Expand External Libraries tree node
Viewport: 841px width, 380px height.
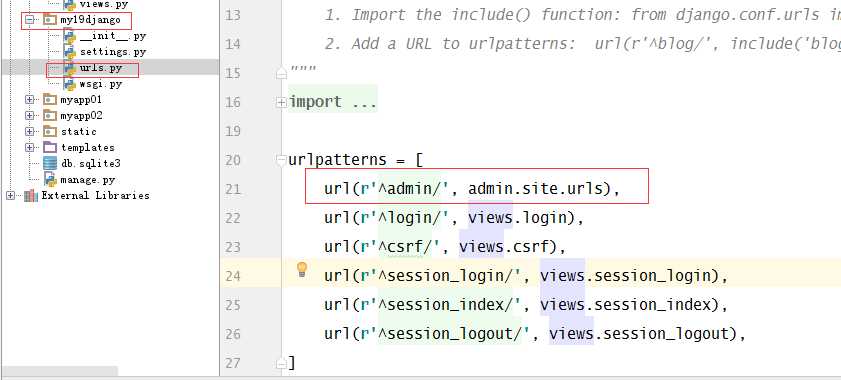coord(10,195)
